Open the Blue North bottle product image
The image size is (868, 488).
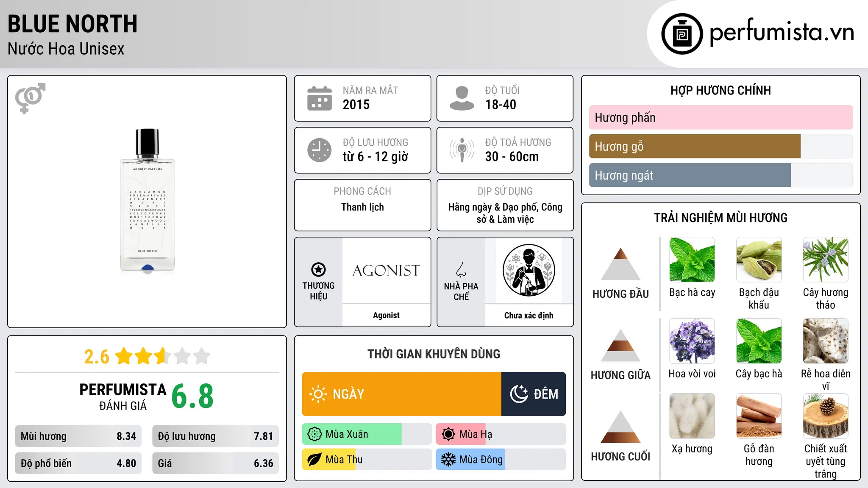click(x=147, y=201)
